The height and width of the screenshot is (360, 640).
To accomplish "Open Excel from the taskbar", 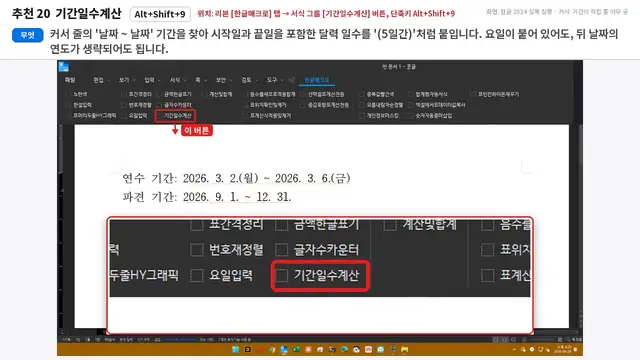I will coord(296,349).
